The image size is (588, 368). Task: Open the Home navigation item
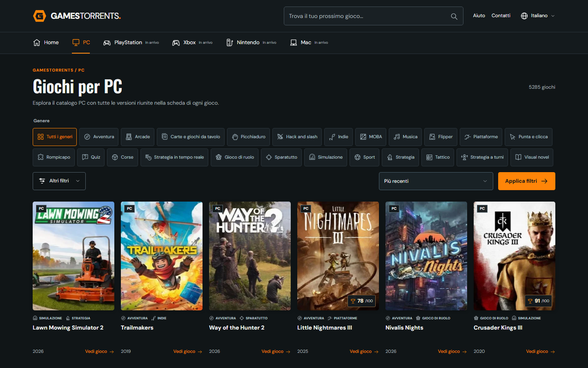46,43
